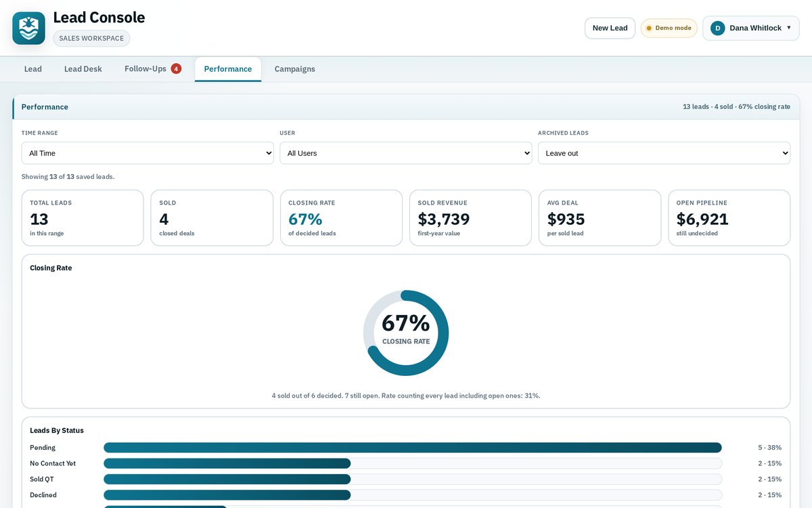The width and height of the screenshot is (812, 508).
Task: Switch to the Lead tab
Action: [33, 69]
